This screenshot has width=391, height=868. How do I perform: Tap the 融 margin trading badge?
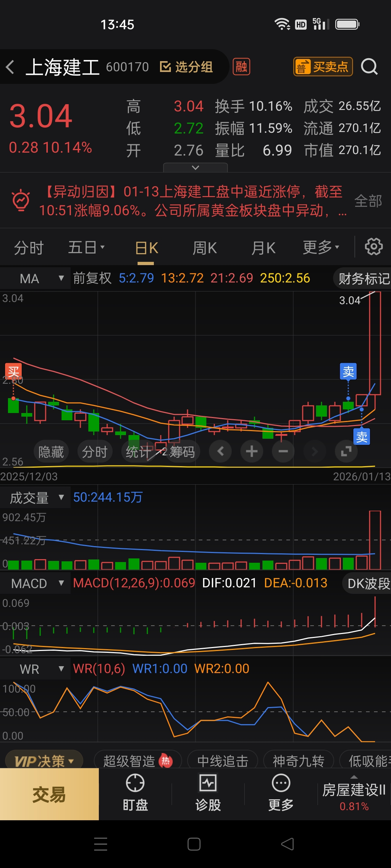click(241, 67)
